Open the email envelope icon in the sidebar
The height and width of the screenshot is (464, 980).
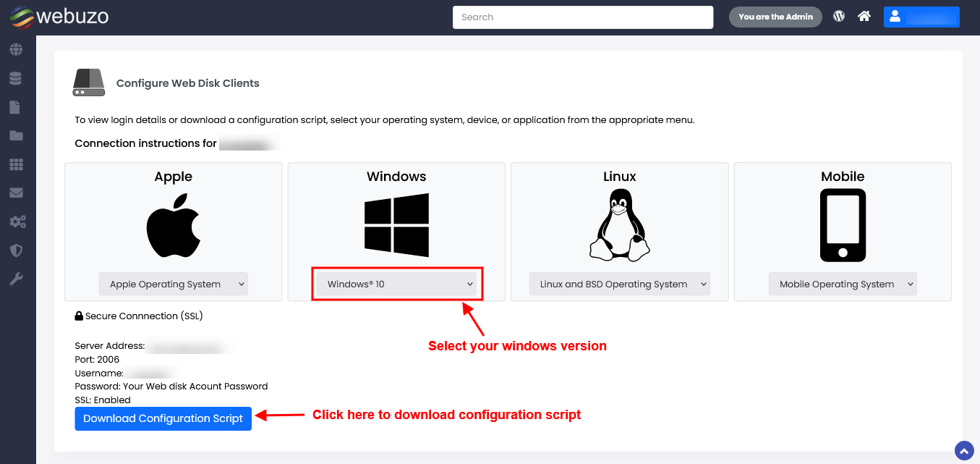17,193
